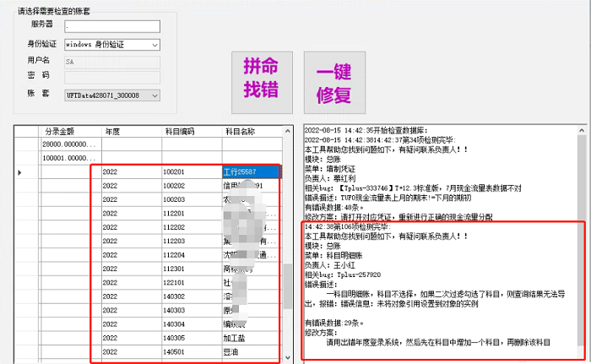Select the 豆油 cell
Image resolution: width=591 pixels, height=364 pixels.
tap(252, 352)
